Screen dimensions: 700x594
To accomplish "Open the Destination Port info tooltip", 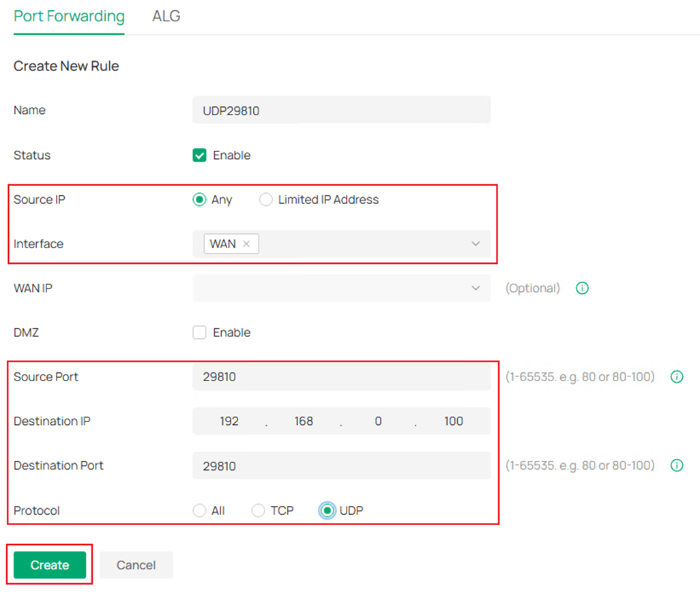I will [677, 465].
